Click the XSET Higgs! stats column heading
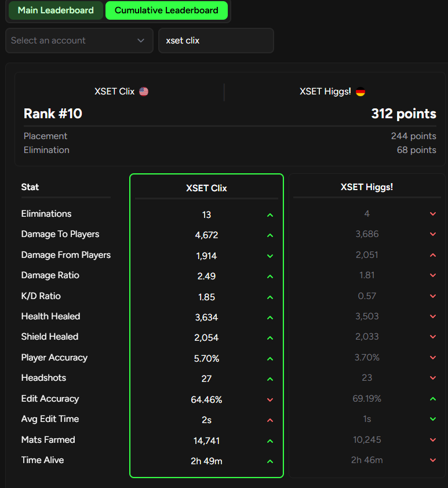Image resolution: width=448 pixels, height=488 pixels. tap(367, 187)
